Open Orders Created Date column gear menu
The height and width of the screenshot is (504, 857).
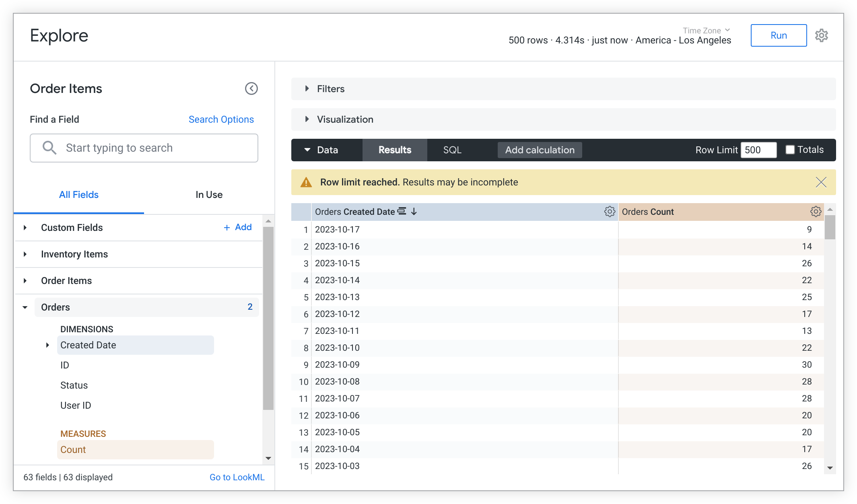pyautogui.click(x=610, y=212)
